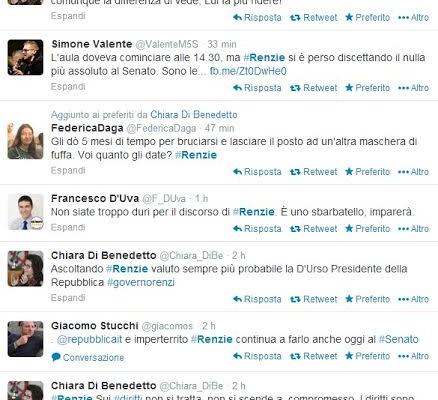
Task: Favorite Francesco D'Uva's tweet
Action: [367, 229]
